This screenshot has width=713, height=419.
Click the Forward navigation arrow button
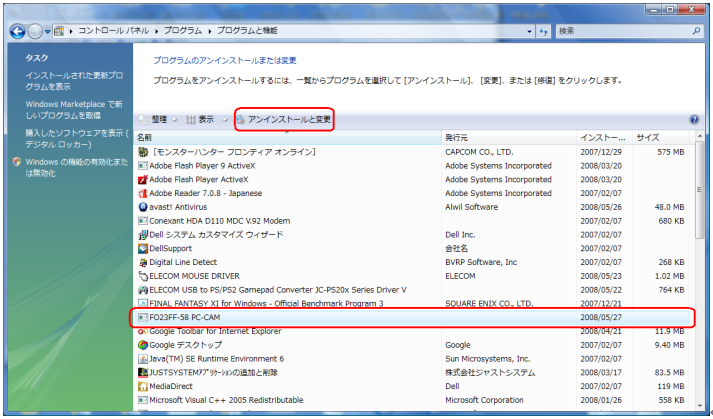coord(35,31)
